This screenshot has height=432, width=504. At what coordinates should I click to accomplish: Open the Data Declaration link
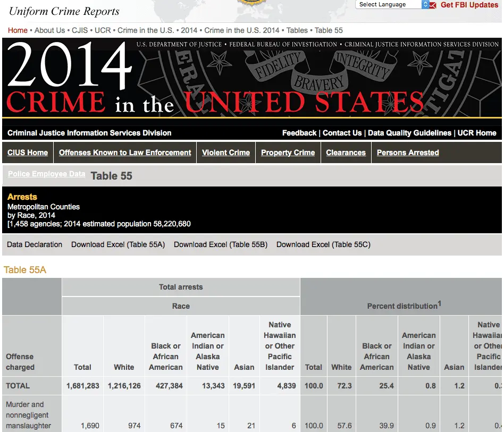point(35,244)
